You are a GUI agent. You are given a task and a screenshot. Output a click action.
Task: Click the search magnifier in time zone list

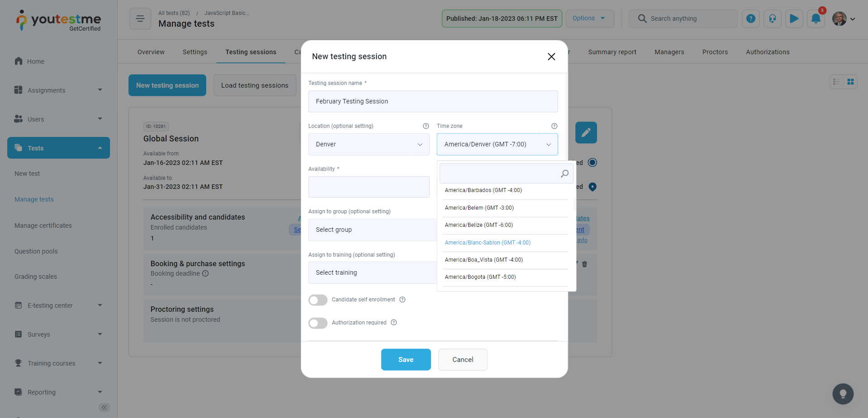[564, 174]
